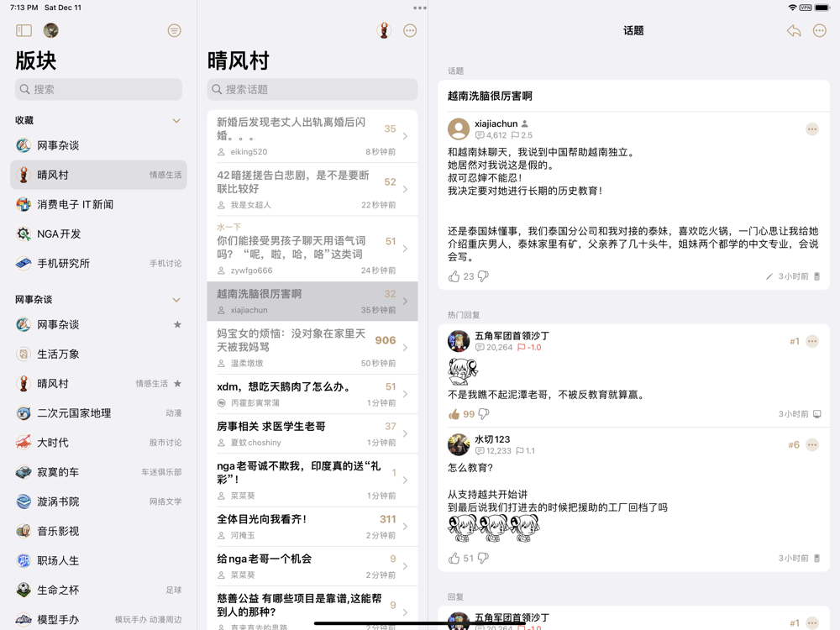Viewport: 840px width, 630px height.
Task: Select 模型手办 board
Action: pyautogui.click(x=98, y=619)
